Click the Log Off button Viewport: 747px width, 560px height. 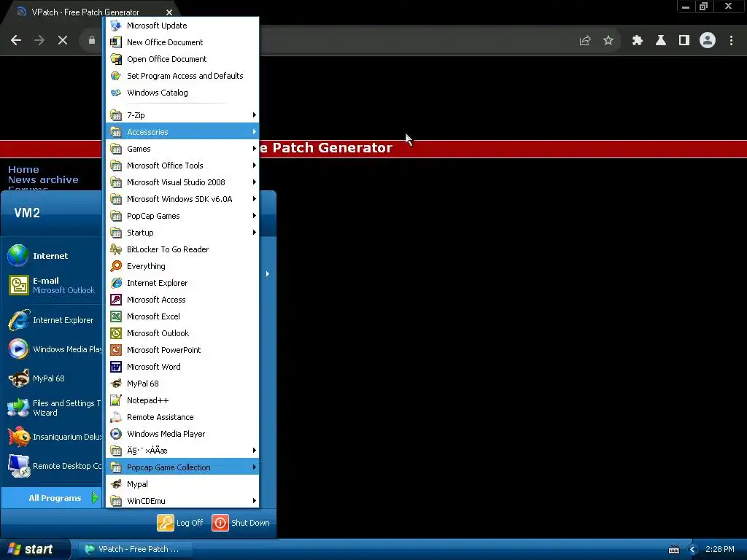(x=180, y=523)
